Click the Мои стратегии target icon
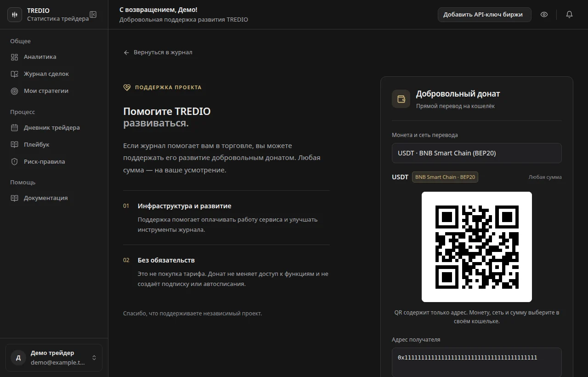Viewport: 588px width, 377px height. [x=15, y=91]
